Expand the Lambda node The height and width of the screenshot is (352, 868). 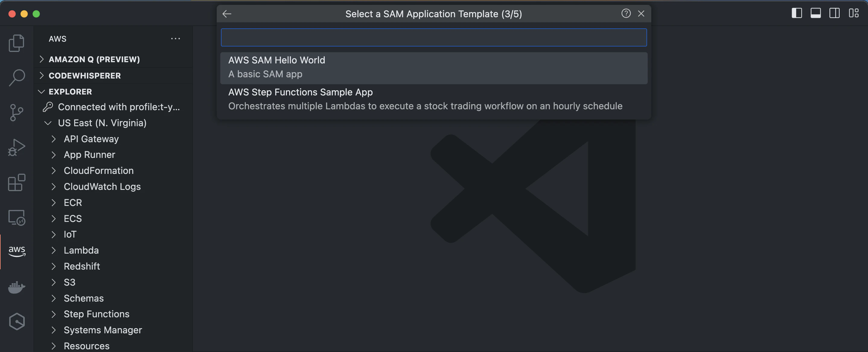click(x=54, y=250)
